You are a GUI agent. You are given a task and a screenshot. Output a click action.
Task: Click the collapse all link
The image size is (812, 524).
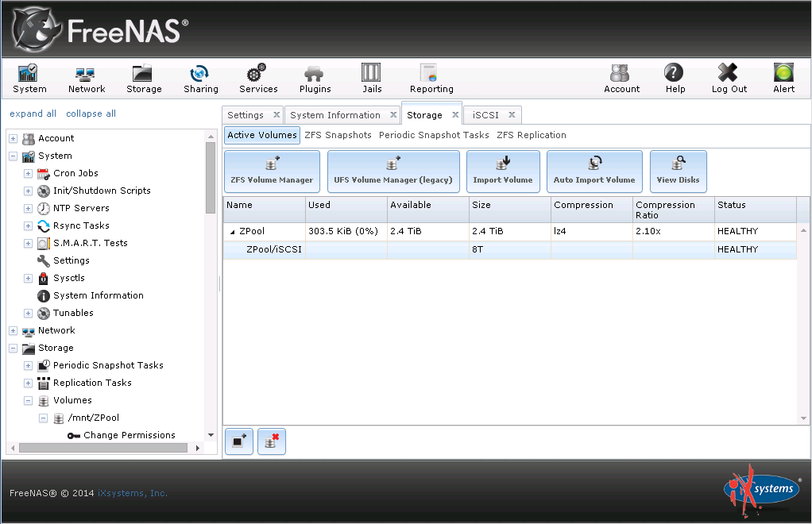click(x=91, y=114)
